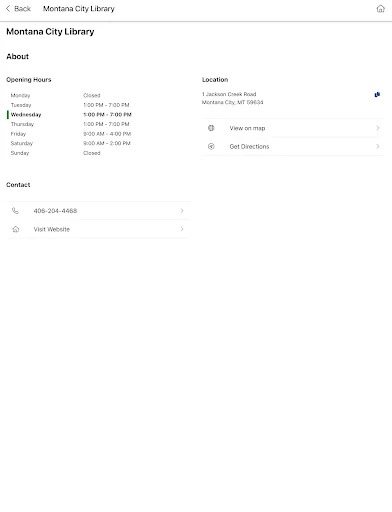
Task: Select the Tuesday label in opening hours
Action: [21, 105]
